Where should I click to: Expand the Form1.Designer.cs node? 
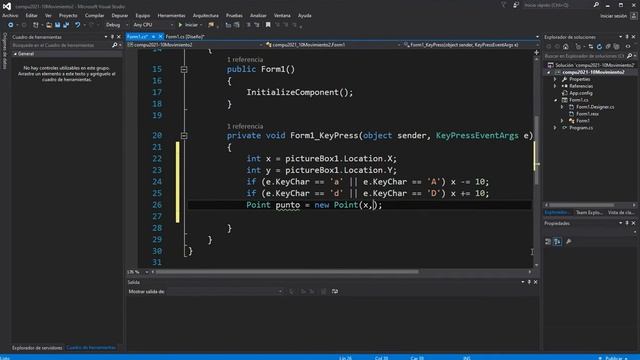[x=562, y=107]
